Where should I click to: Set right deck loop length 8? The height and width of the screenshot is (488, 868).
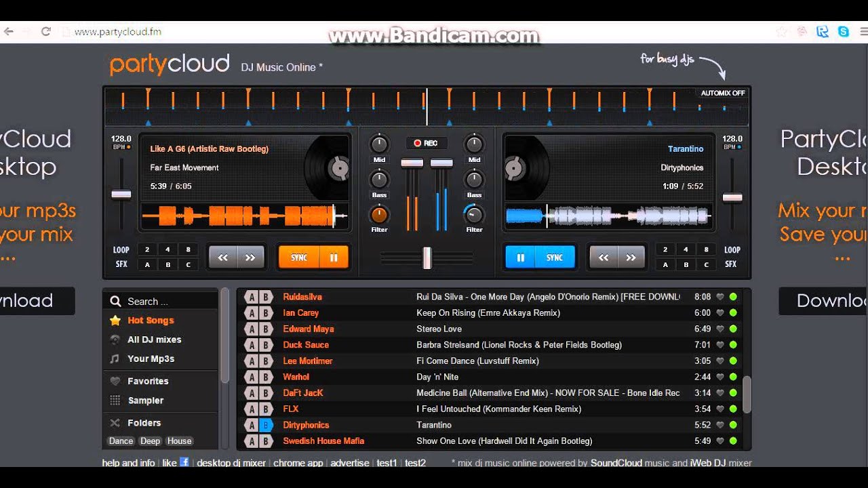click(x=706, y=249)
